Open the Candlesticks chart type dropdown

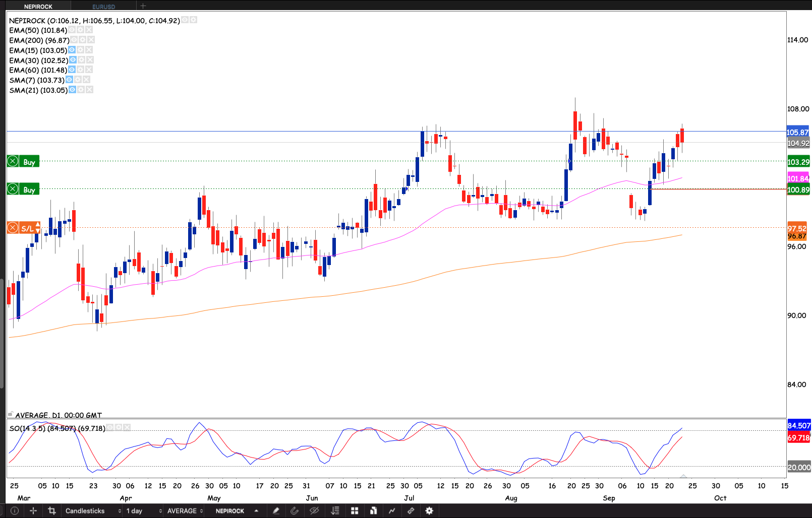pyautogui.click(x=93, y=511)
